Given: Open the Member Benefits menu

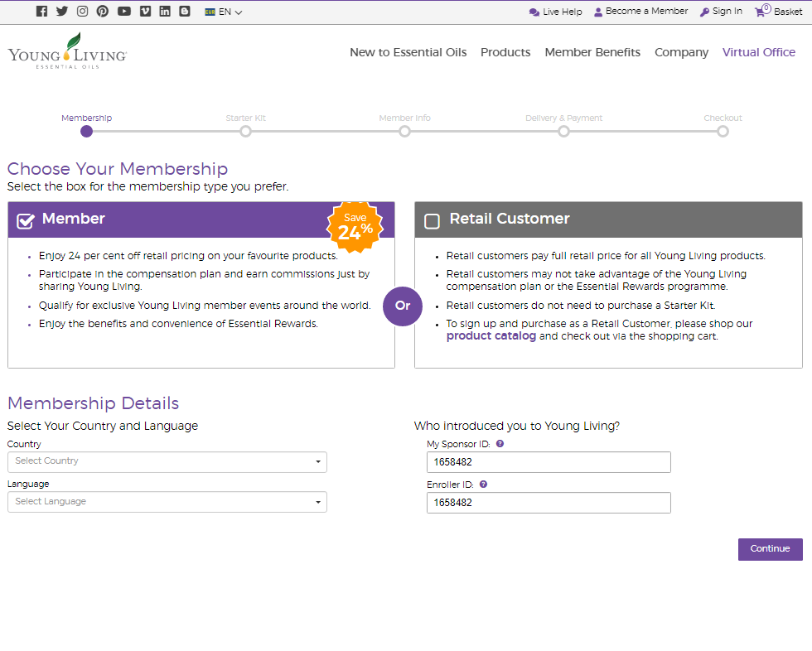Looking at the screenshot, I should (592, 52).
